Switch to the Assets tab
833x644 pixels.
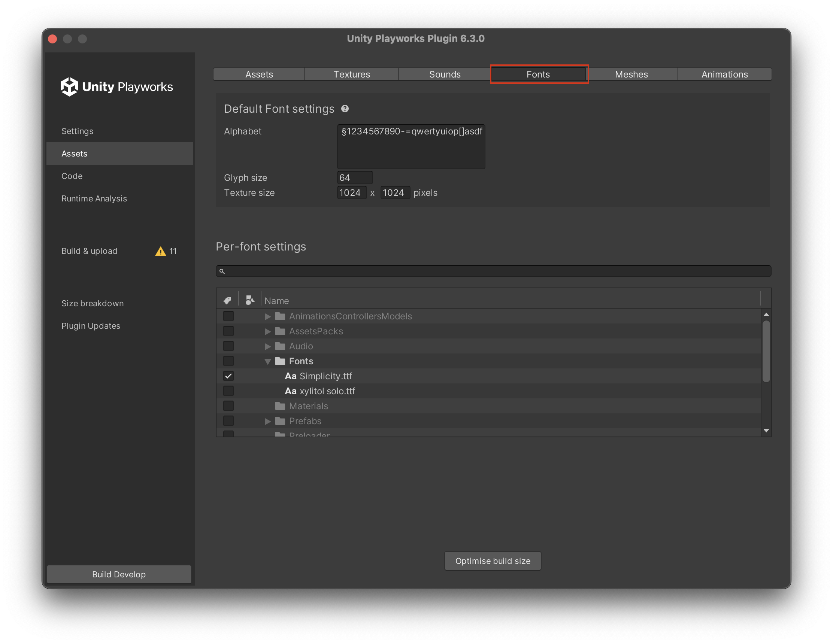tap(259, 74)
